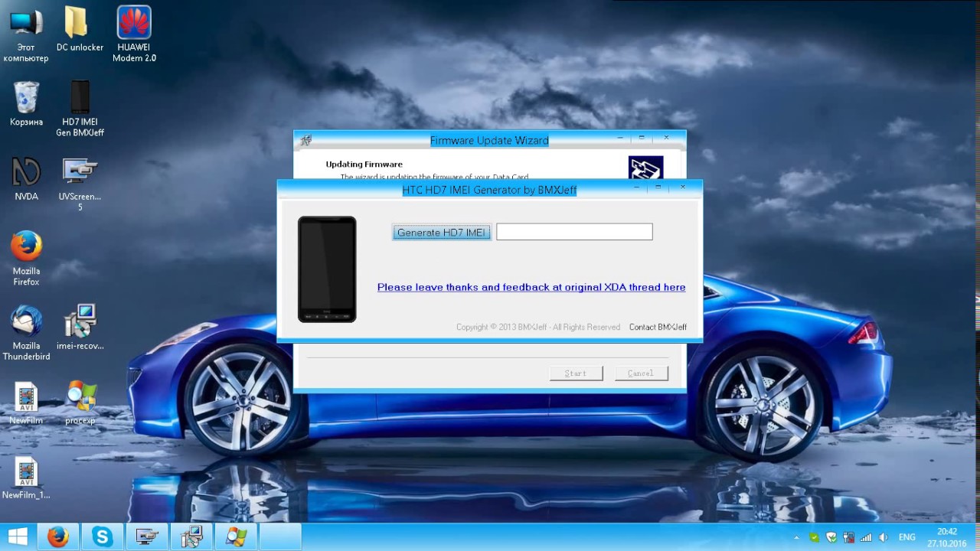Select the NewFilm AVI file

26,403
